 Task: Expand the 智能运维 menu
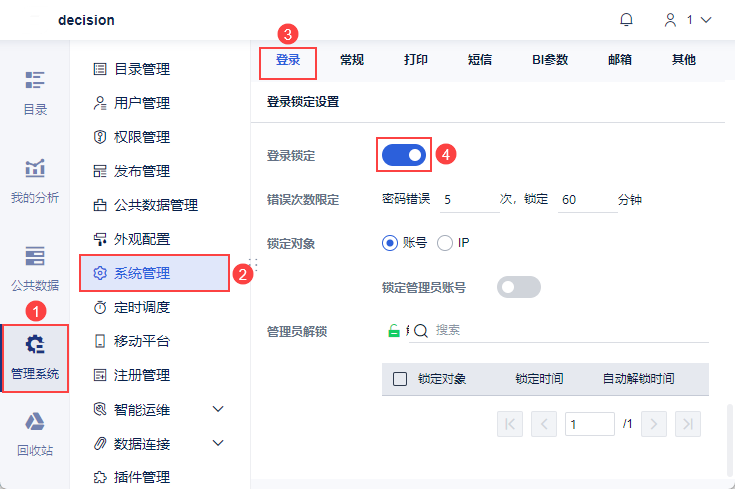(218, 409)
